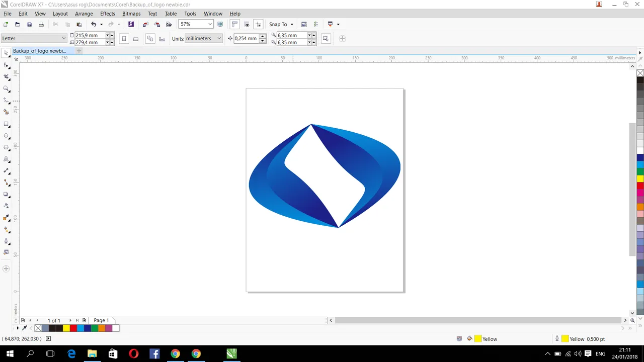Image resolution: width=644 pixels, height=362 pixels.
Task: Click the New document icon
Action: pos(6,24)
